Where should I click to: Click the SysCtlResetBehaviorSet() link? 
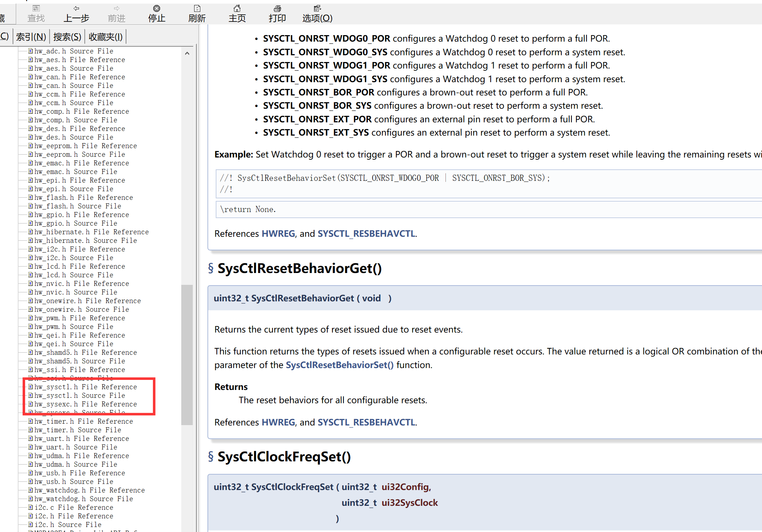pos(339,365)
